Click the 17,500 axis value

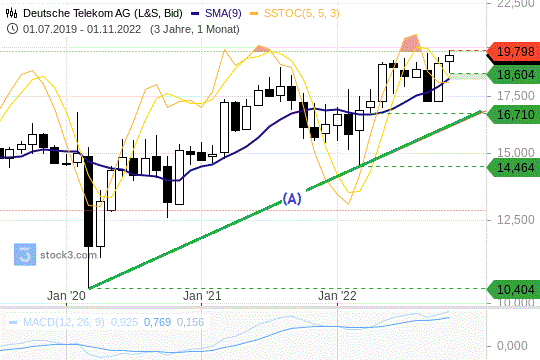click(x=516, y=96)
